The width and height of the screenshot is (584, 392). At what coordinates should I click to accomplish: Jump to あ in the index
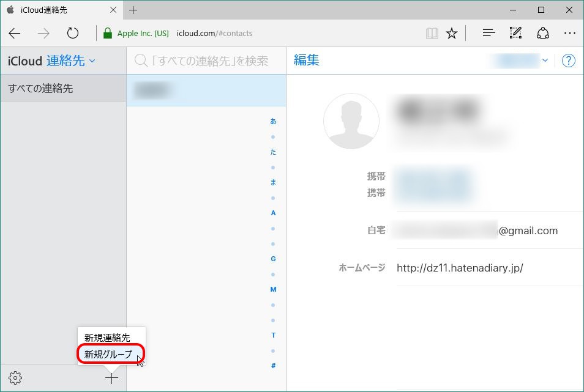coord(273,121)
